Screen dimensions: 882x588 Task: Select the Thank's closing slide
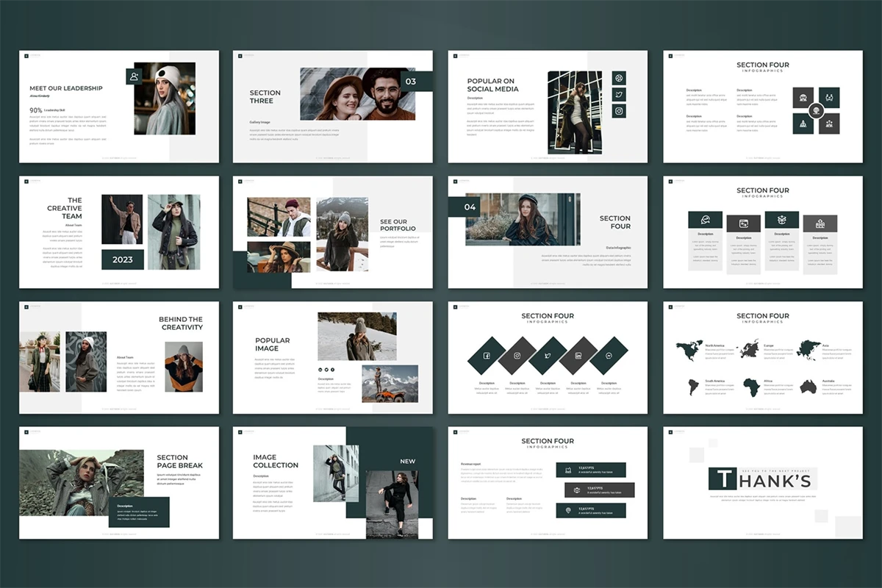click(762, 482)
